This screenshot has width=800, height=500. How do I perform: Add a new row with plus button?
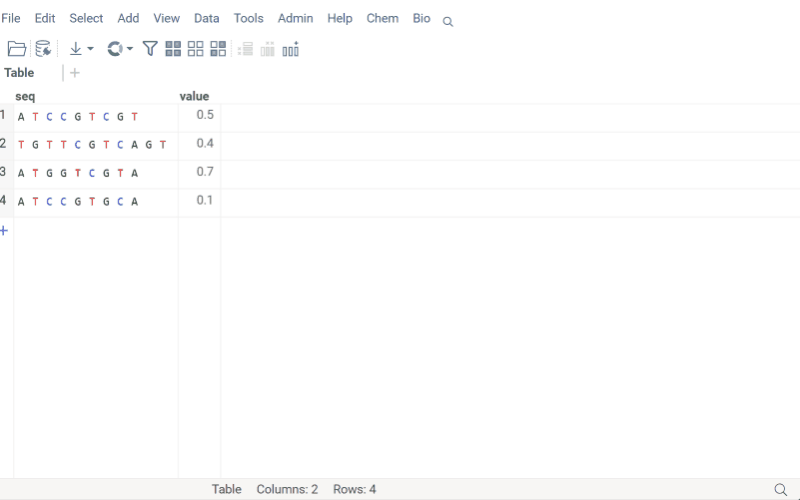4,230
